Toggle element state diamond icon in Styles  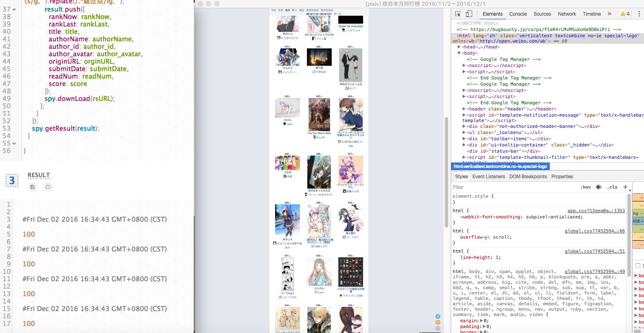(x=599, y=187)
